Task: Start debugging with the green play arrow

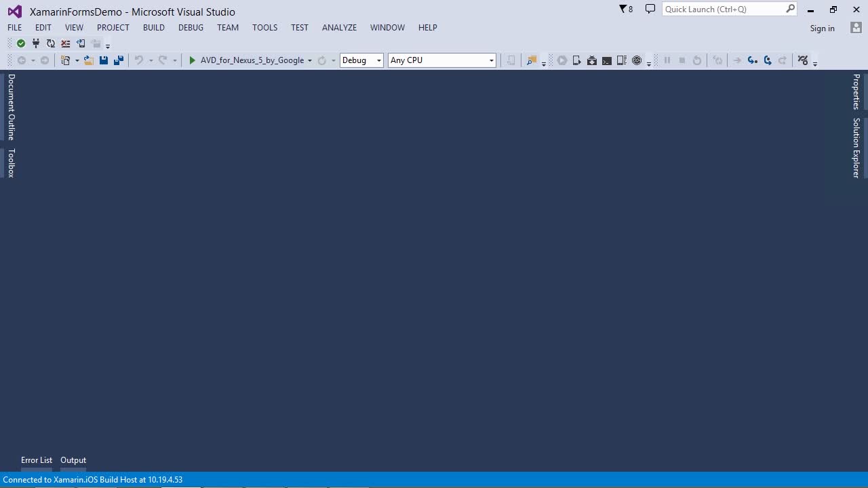Action: tap(192, 60)
